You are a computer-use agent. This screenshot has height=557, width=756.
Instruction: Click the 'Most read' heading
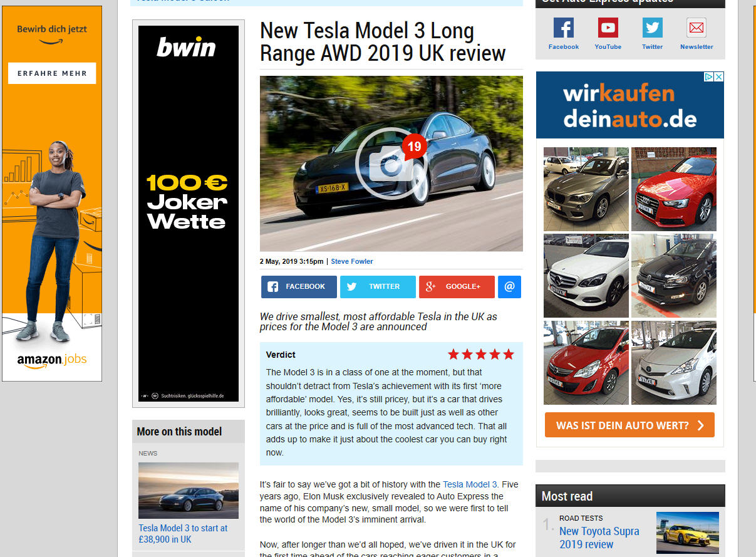(x=567, y=496)
